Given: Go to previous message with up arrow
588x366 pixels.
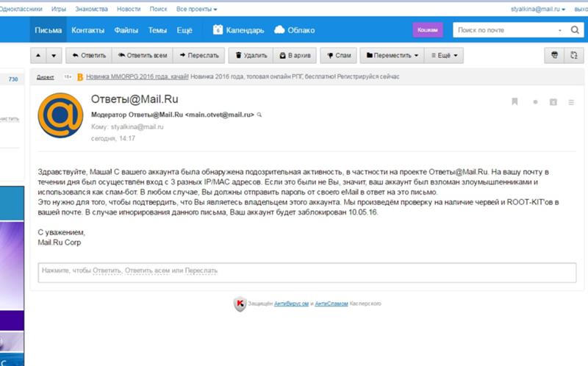Looking at the screenshot, I should pos(38,56).
